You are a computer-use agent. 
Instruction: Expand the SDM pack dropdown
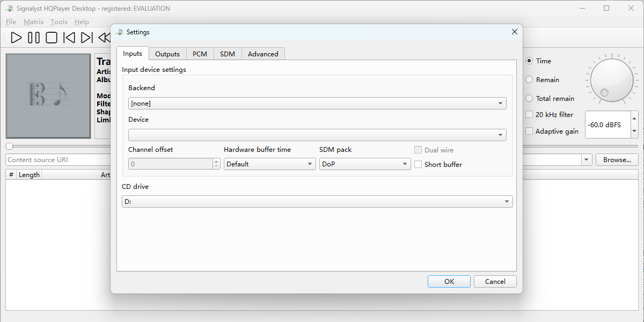365,164
